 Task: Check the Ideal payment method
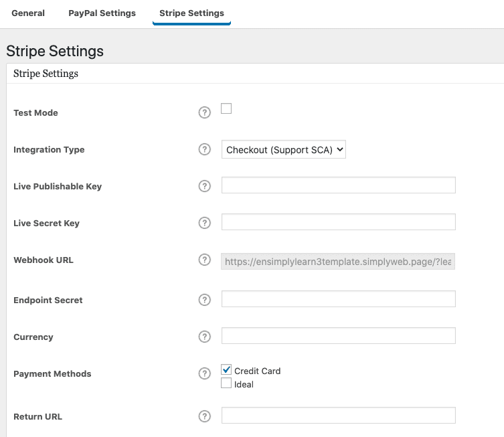pos(226,383)
